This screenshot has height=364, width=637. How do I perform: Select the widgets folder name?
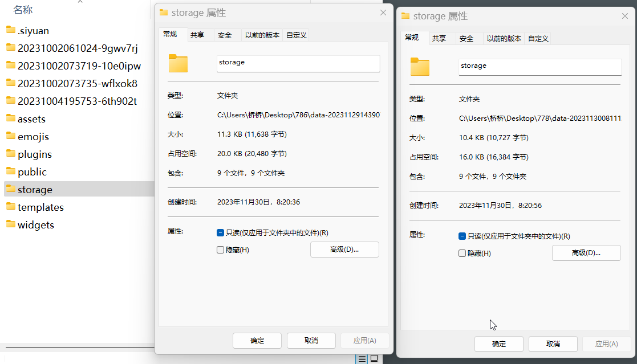[36, 225]
